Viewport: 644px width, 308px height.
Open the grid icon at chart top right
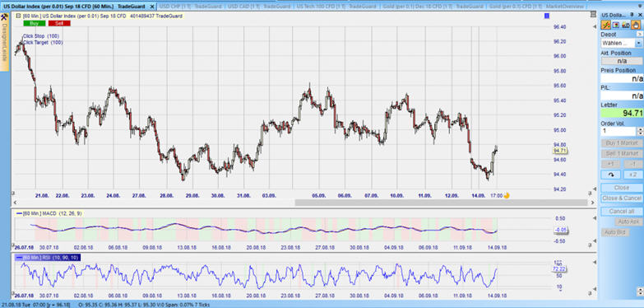pyautogui.click(x=593, y=14)
